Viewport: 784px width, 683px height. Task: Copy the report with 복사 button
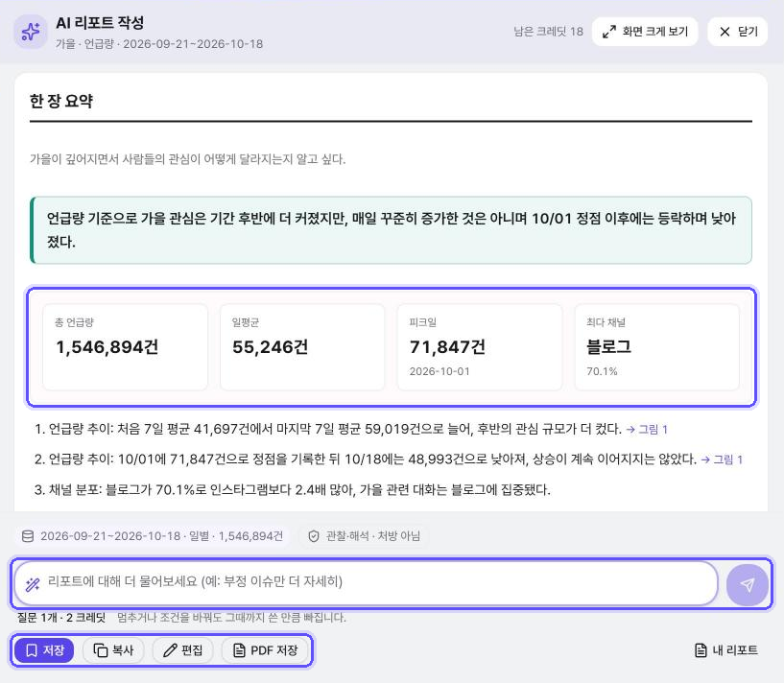coord(113,650)
